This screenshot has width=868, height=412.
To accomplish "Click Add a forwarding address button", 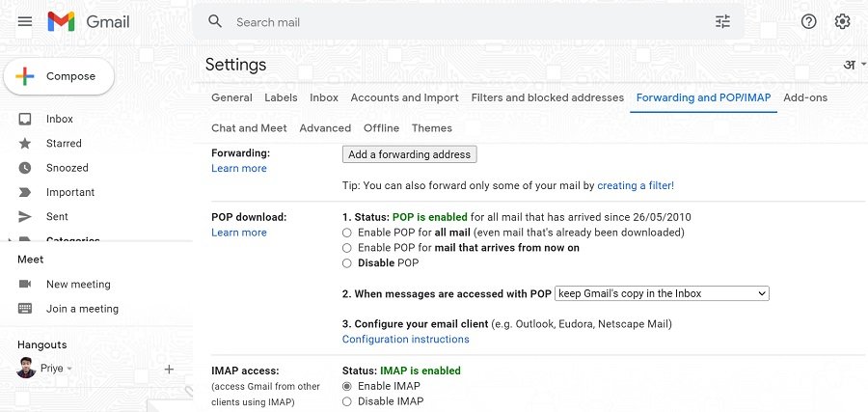I will click(409, 154).
